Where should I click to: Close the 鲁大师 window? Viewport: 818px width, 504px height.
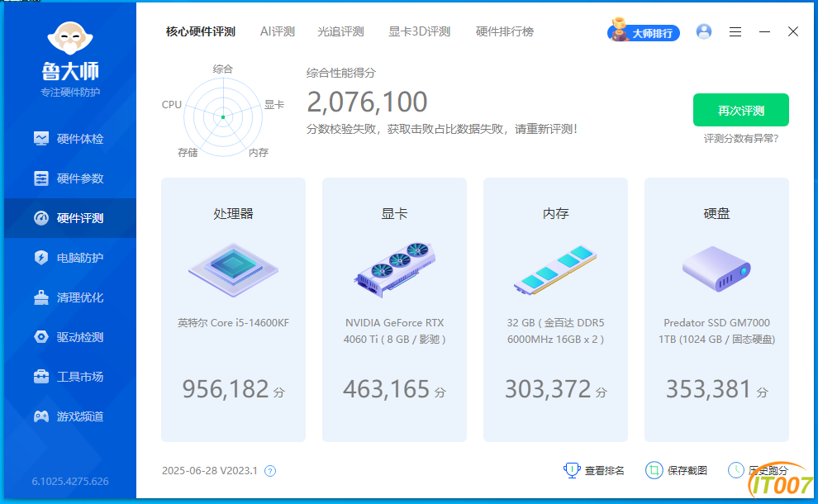(x=793, y=32)
